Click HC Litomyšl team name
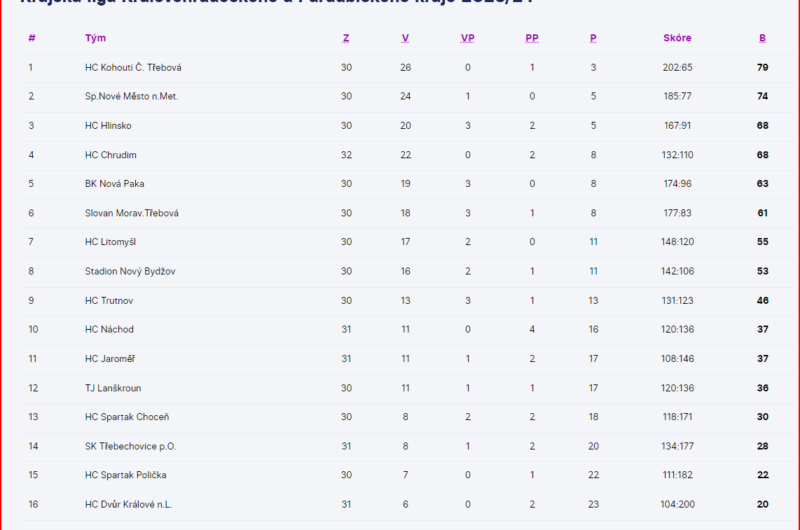 110,242
